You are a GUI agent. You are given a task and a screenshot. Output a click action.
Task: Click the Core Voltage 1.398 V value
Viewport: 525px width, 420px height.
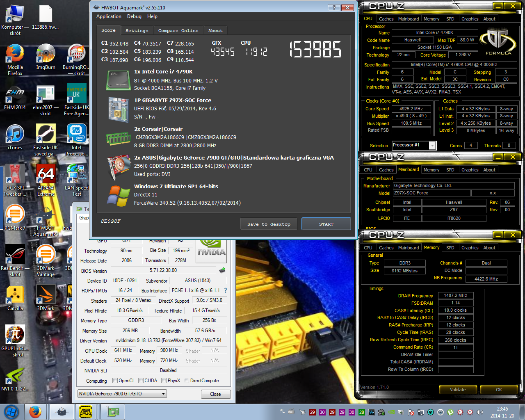click(463, 55)
